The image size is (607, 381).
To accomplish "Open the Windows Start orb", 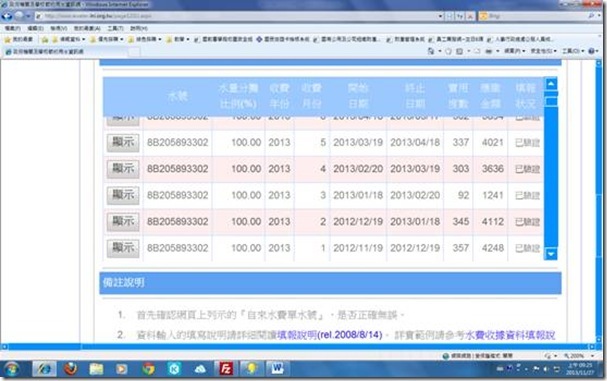I will [12, 369].
